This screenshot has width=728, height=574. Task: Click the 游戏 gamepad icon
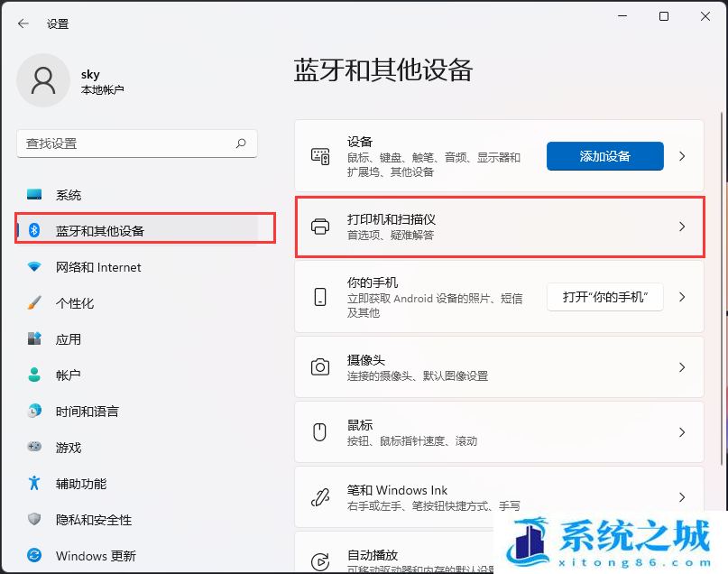pyautogui.click(x=34, y=447)
